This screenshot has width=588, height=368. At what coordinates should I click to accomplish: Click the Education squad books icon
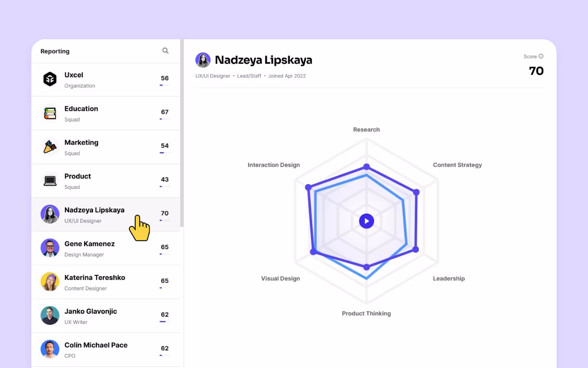(50, 113)
